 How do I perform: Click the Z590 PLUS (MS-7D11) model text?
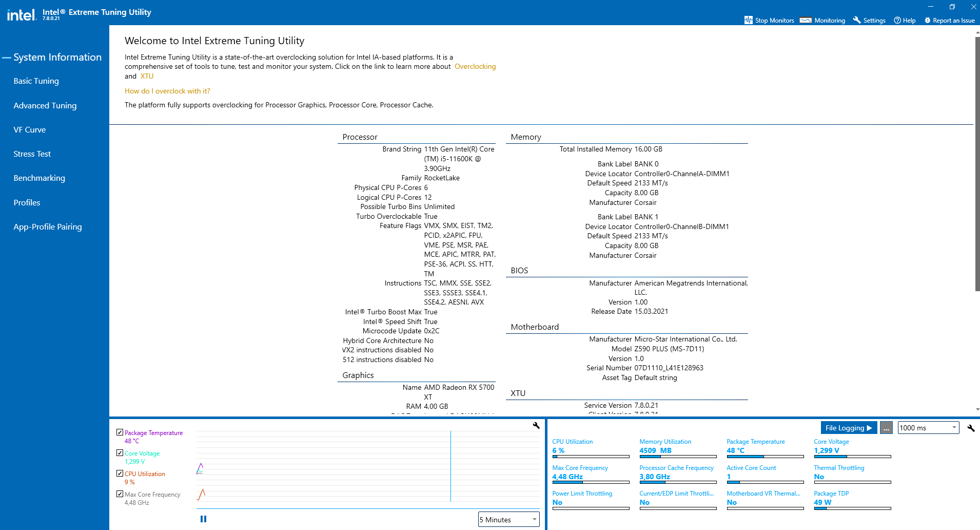pos(669,349)
